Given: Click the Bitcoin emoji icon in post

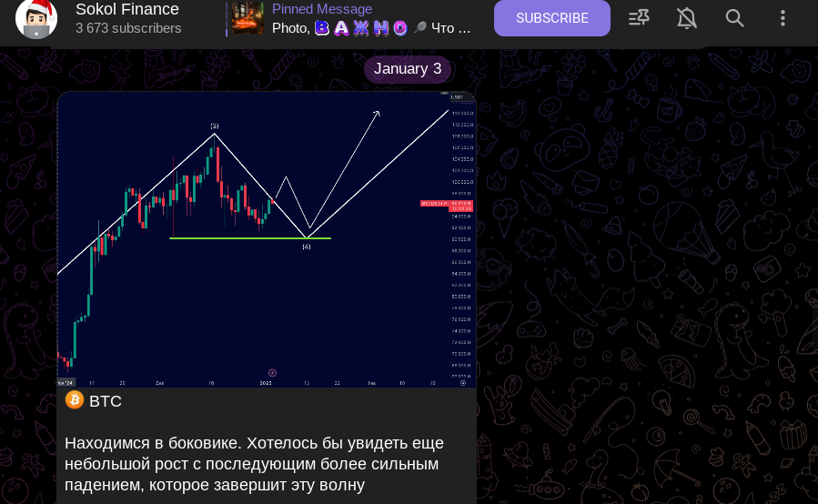Looking at the screenshot, I should (x=75, y=400).
